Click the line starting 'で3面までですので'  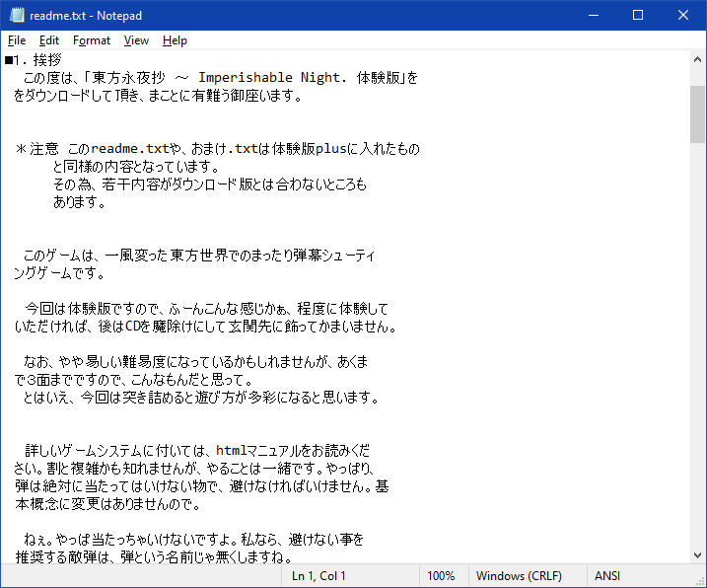pyautogui.click(x=134, y=380)
